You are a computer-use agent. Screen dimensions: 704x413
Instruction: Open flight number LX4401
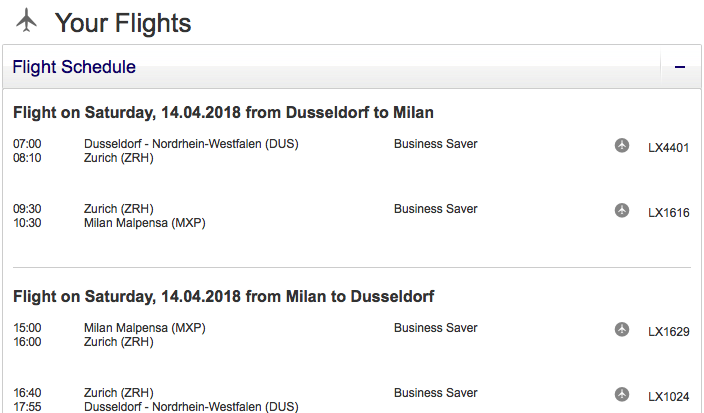click(668, 148)
